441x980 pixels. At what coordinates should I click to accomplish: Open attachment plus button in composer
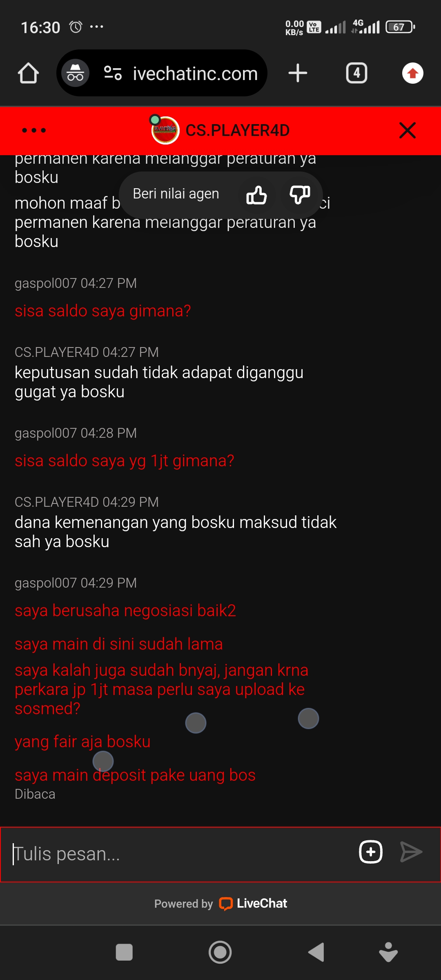(x=371, y=852)
